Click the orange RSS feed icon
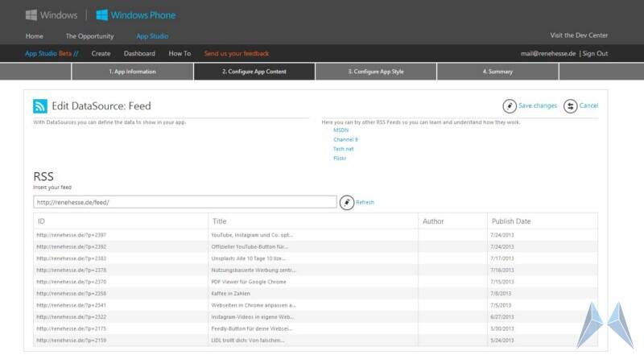644x359 pixels. pyautogui.click(x=40, y=105)
